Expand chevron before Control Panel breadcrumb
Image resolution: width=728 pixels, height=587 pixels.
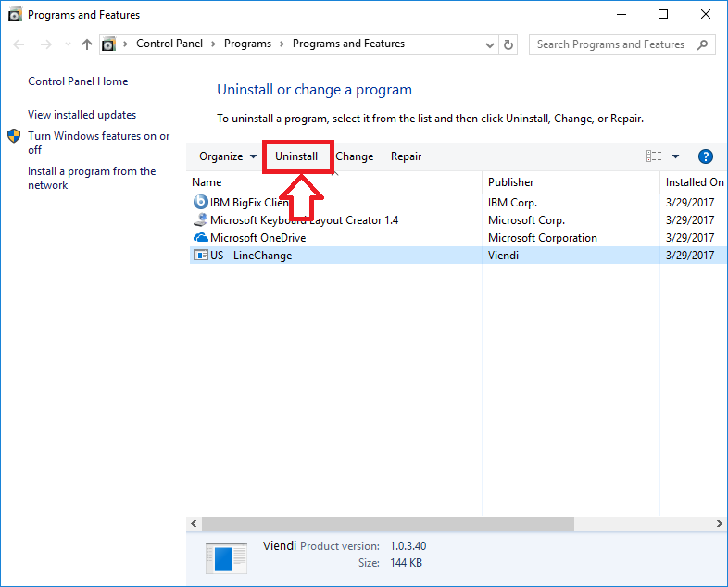point(125,44)
